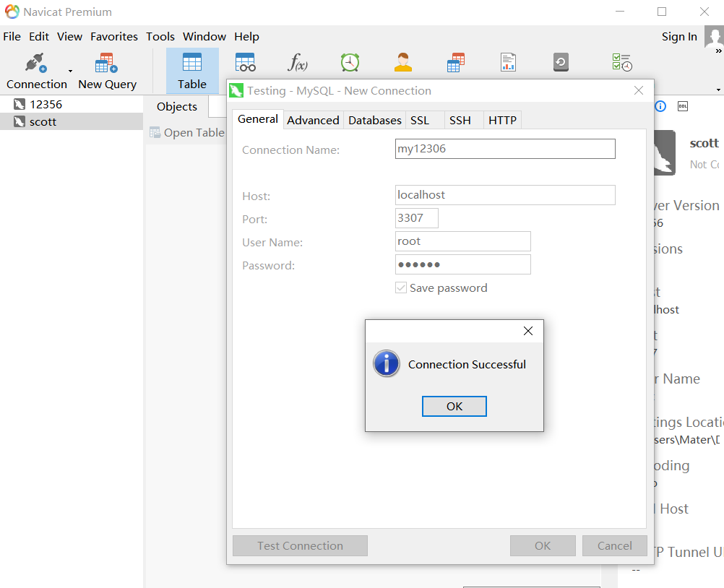Click the Test Connection button
Viewport: 724px width, 588px height.
coord(300,546)
